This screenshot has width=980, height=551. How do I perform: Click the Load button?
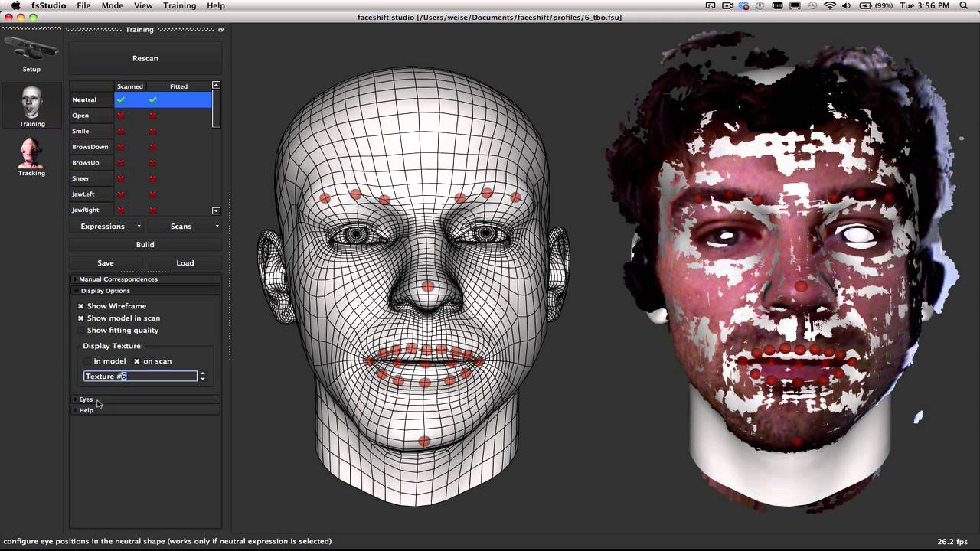click(x=185, y=263)
